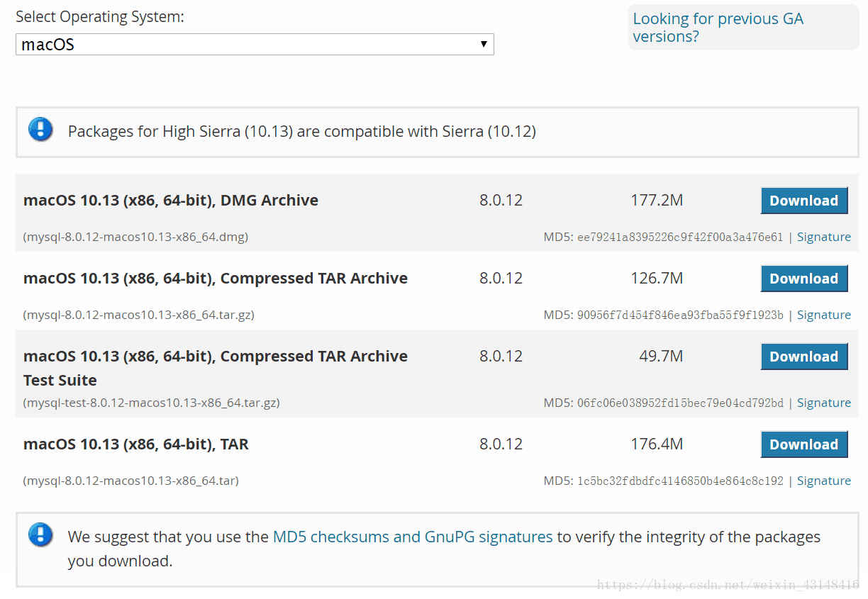Open 'MD5 checksums and GnuPG signatures' link

412,537
